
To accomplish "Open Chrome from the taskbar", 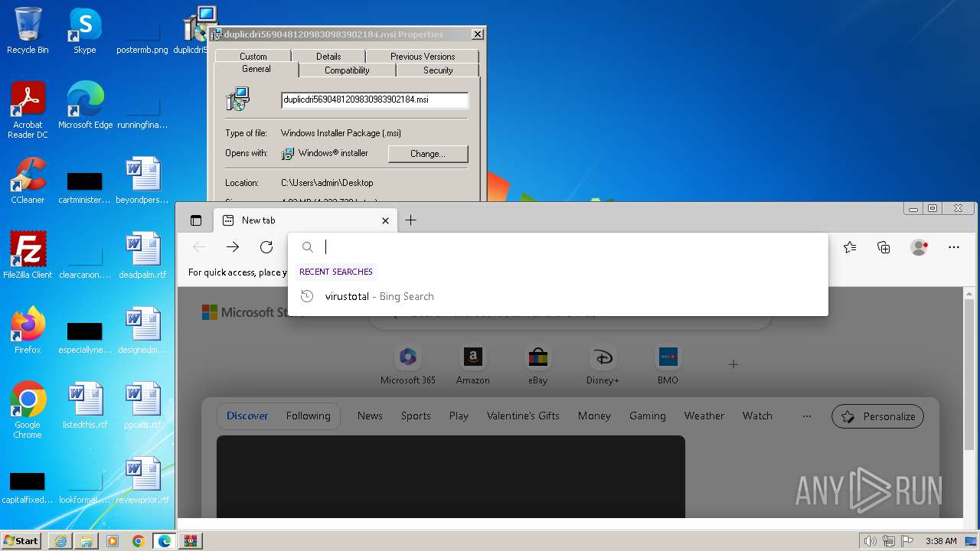I will tap(139, 541).
